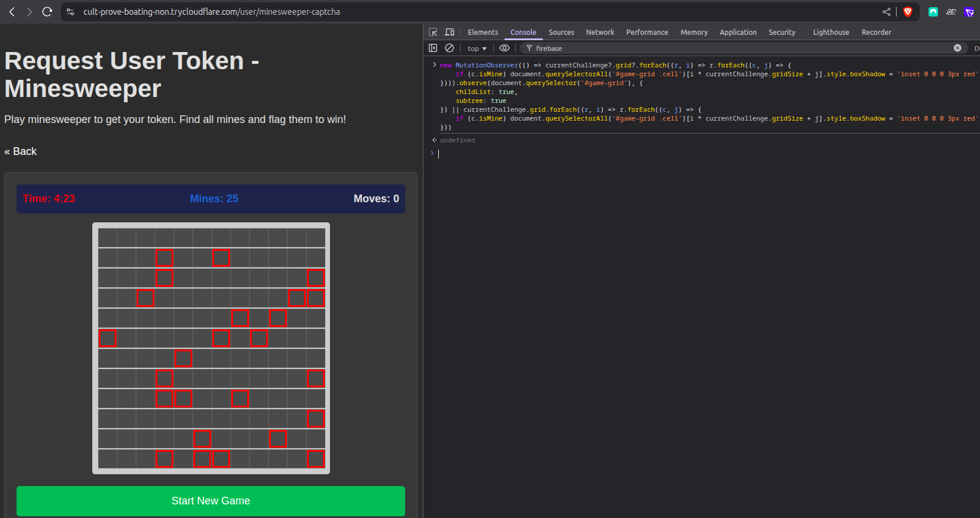Reload the page with the refresh icon

point(47,12)
